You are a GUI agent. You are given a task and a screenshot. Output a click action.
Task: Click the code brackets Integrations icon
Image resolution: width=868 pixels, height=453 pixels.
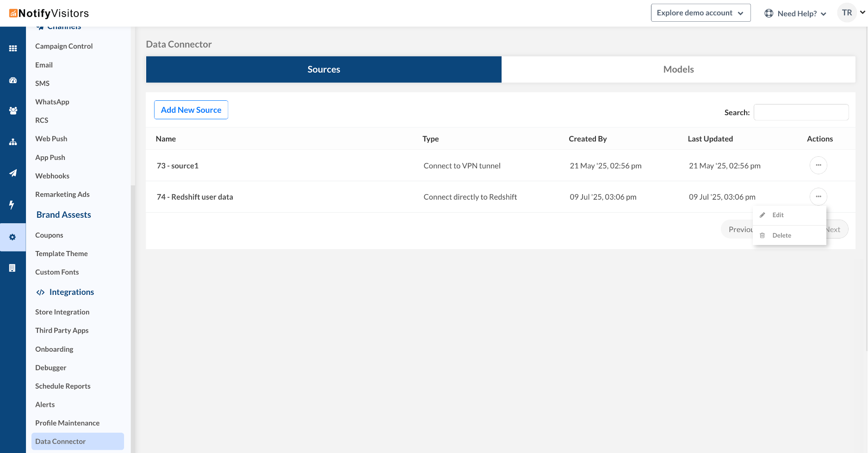coord(41,292)
